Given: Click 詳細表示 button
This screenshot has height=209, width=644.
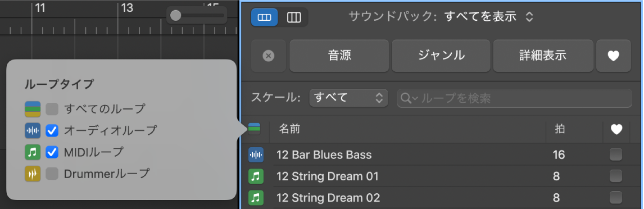Looking at the screenshot, I should [x=543, y=56].
